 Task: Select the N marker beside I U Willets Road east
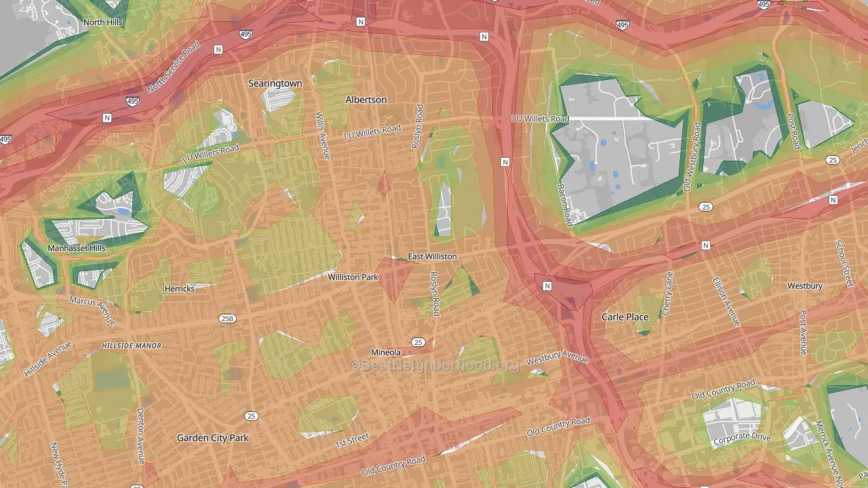click(x=505, y=162)
